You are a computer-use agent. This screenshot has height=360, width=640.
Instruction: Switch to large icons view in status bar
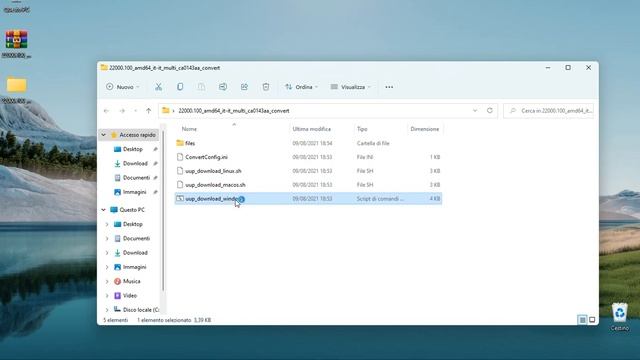592,320
